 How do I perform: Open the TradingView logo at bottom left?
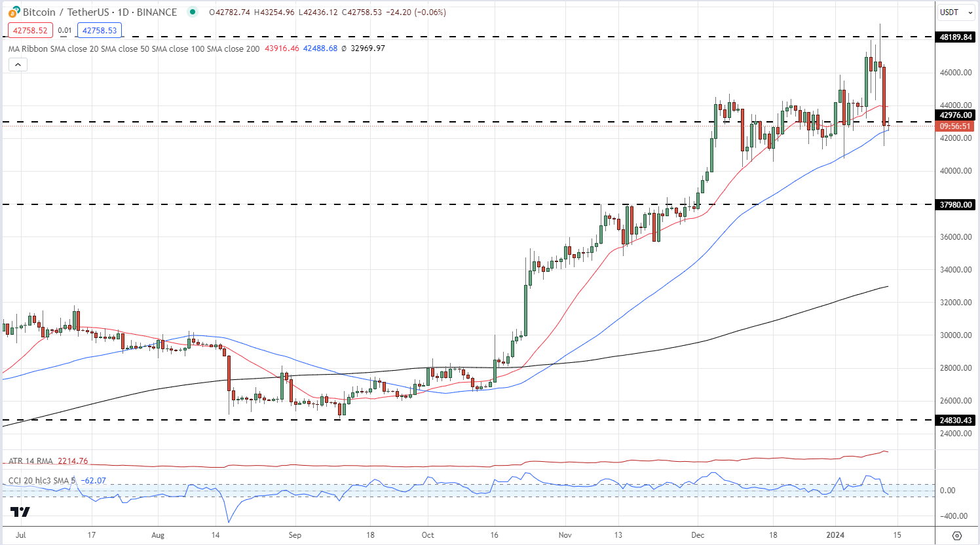20,512
